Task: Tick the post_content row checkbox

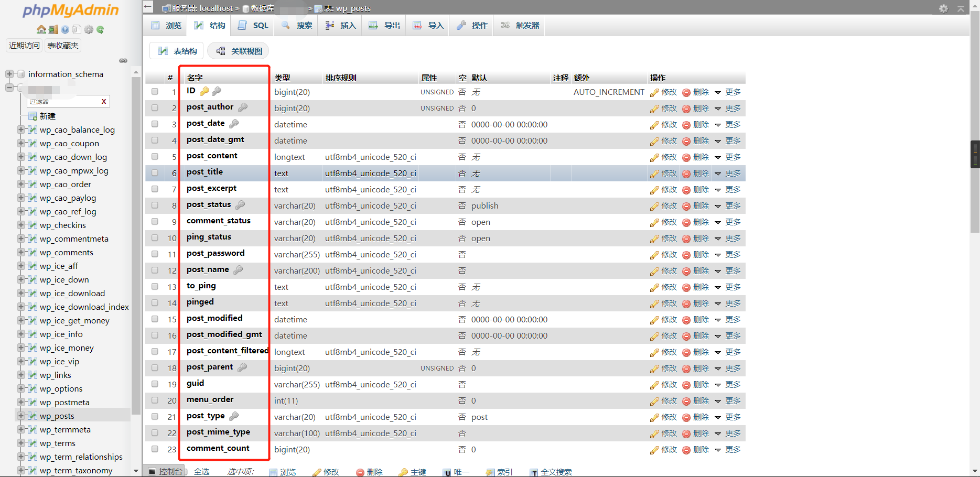Action: (x=155, y=157)
